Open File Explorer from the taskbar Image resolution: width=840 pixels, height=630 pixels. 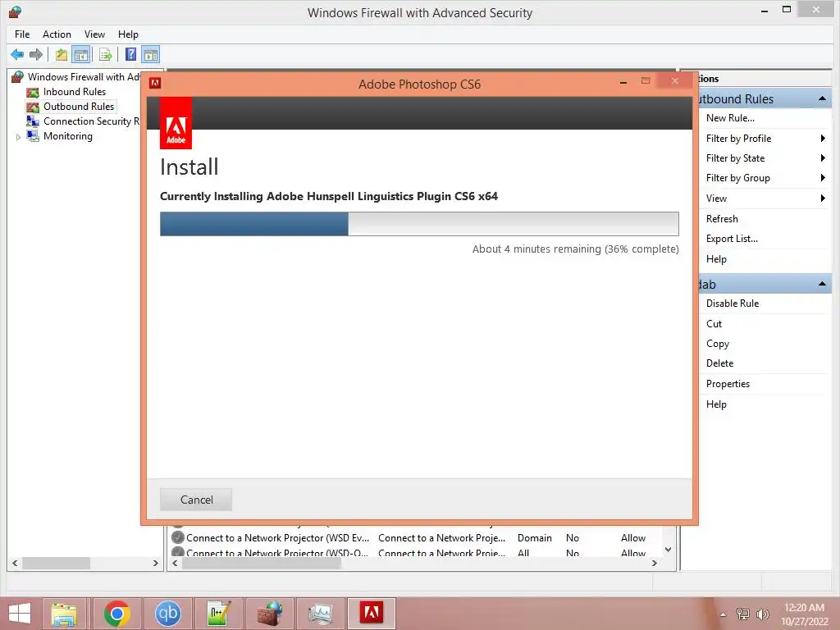coord(64,614)
